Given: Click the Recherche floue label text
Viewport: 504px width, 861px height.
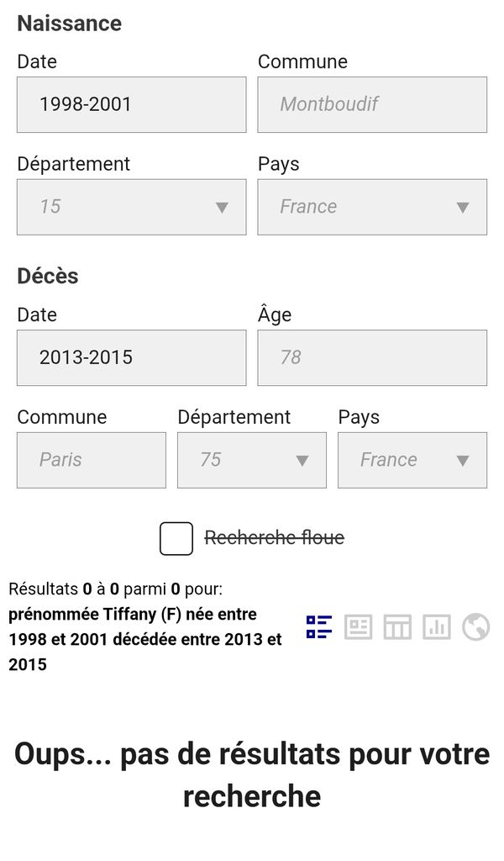Looking at the screenshot, I should (x=274, y=537).
